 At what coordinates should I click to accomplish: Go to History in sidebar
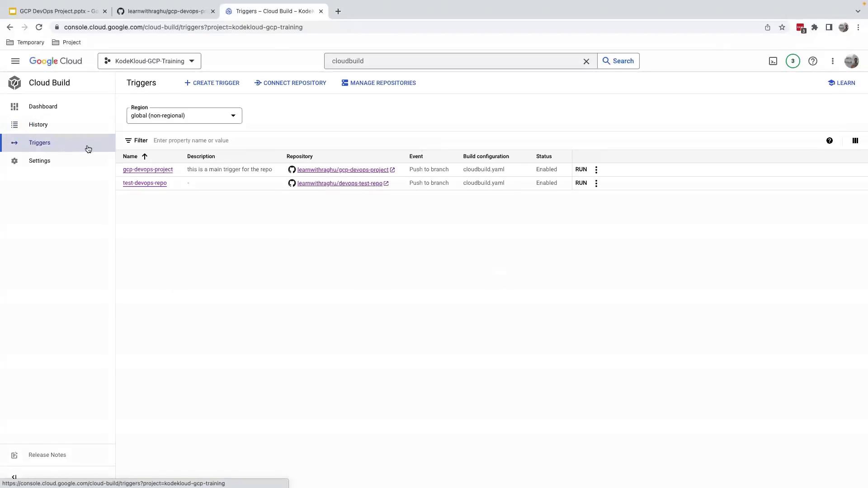tap(38, 125)
